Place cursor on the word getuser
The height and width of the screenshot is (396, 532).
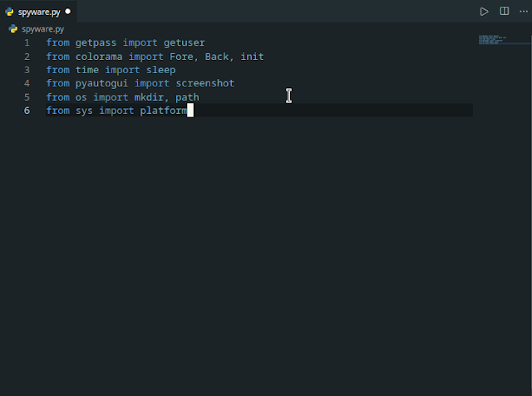pos(185,42)
